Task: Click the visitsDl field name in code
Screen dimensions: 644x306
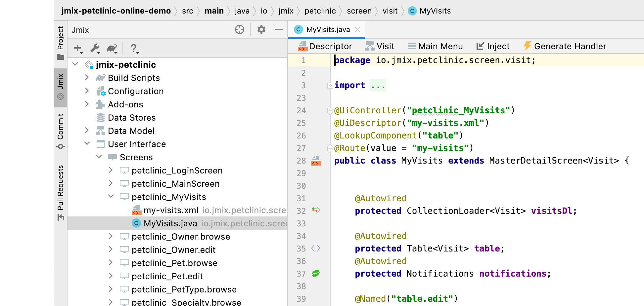Action: (551, 211)
